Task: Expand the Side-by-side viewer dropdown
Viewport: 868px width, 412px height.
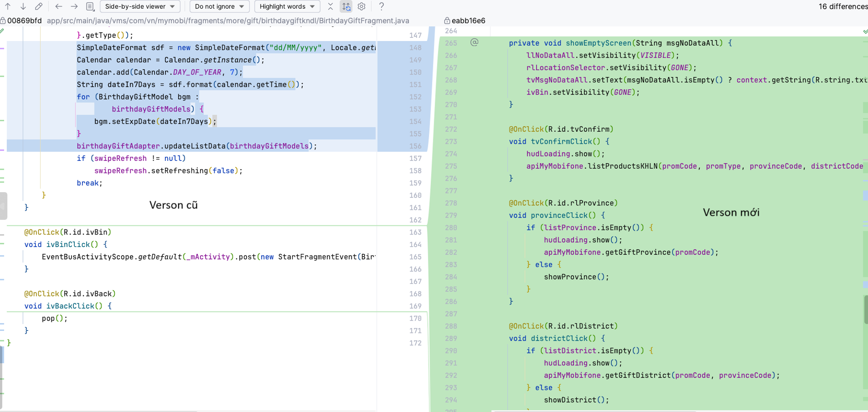Action: tap(140, 6)
